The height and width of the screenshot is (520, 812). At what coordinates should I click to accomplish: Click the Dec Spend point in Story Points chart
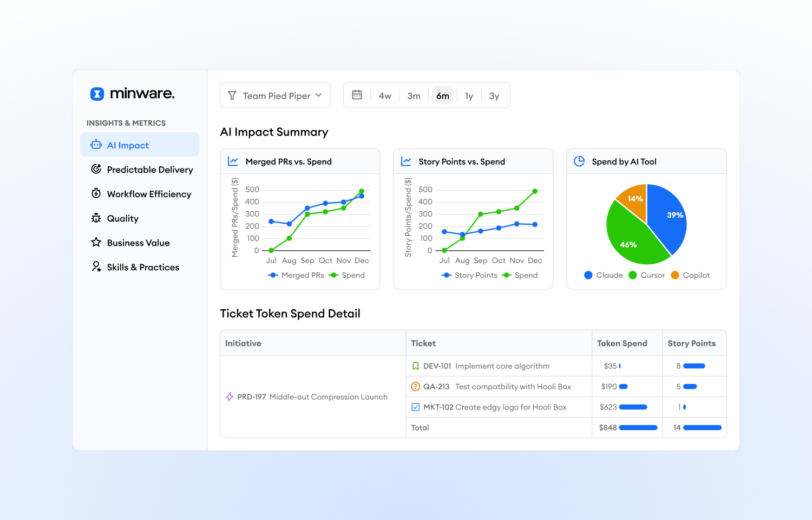click(x=535, y=191)
